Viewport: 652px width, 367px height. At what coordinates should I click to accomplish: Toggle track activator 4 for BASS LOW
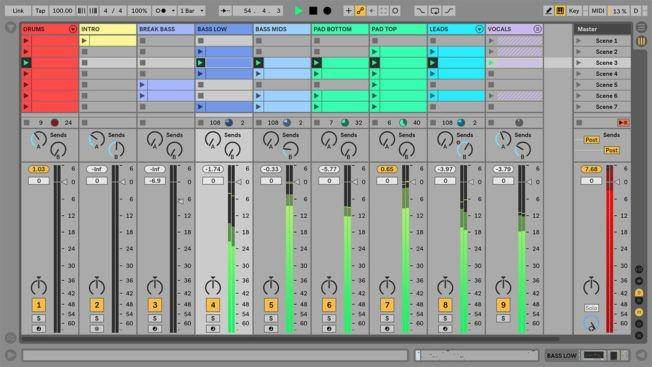213,305
